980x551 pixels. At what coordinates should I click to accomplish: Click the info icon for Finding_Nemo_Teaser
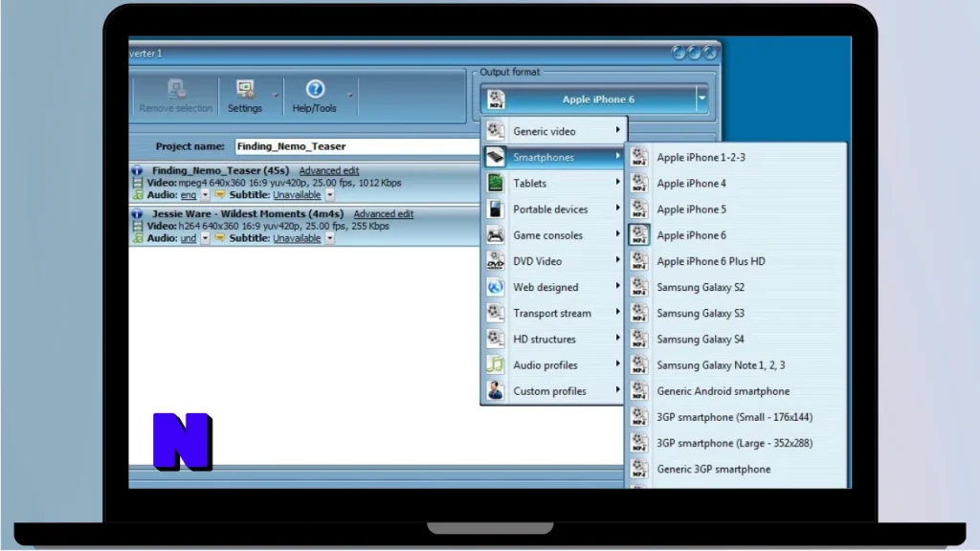(x=137, y=170)
